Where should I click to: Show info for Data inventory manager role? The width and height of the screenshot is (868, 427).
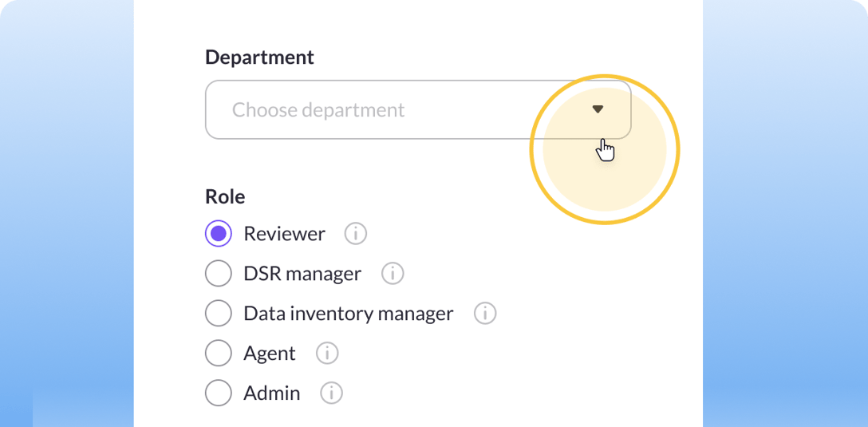pos(485,314)
